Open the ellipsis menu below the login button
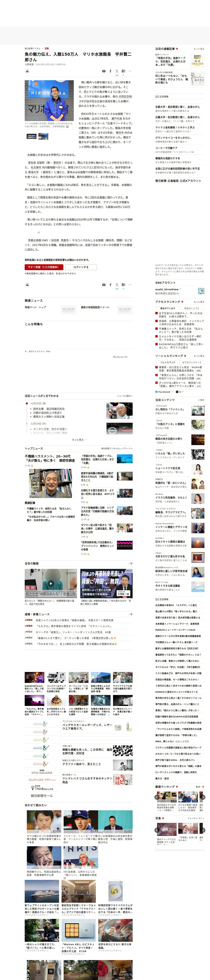This screenshot has width=210, height=980. pyautogui.click(x=130, y=285)
